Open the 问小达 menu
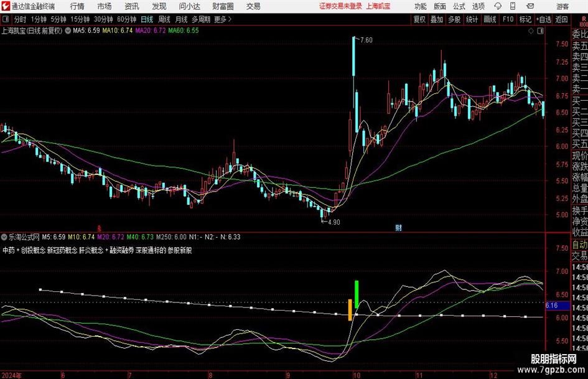 pos(189,6)
